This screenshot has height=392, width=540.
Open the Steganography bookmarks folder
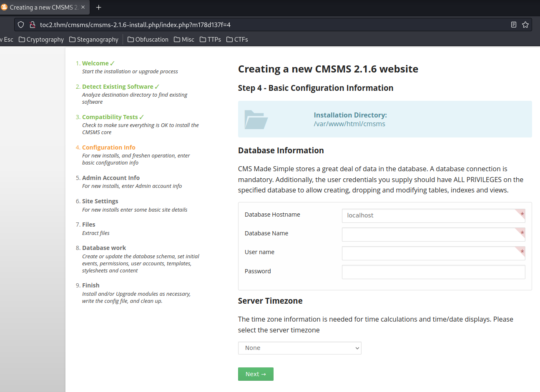[x=94, y=40]
